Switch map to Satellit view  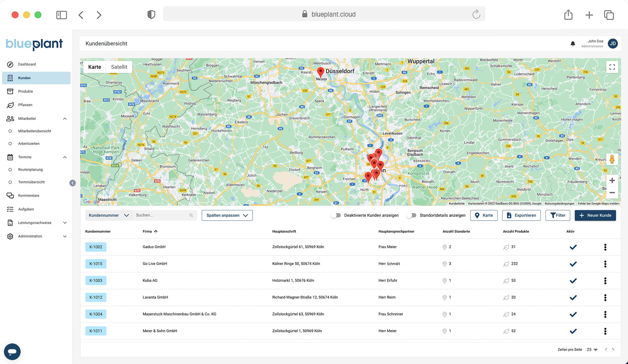pyautogui.click(x=119, y=67)
